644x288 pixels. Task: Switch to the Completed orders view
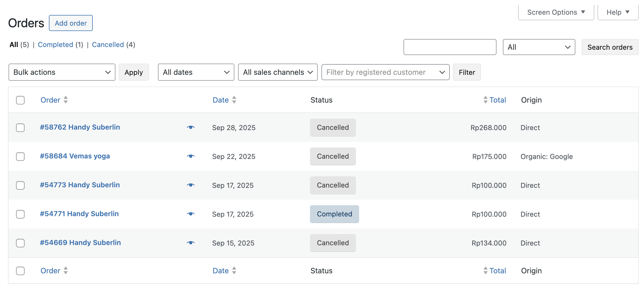[55, 45]
